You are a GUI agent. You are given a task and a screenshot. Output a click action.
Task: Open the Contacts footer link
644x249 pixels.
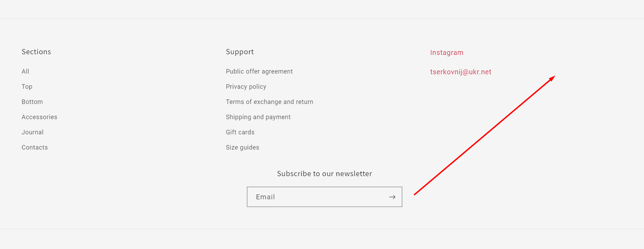pyautogui.click(x=35, y=147)
